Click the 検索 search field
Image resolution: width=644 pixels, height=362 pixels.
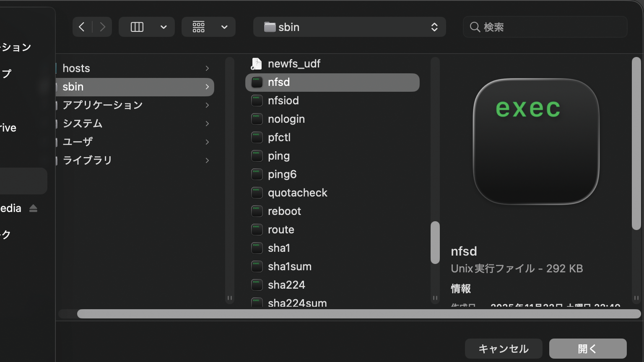(545, 27)
